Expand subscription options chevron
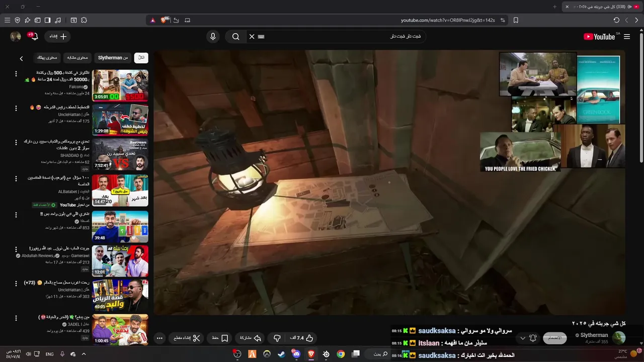 click(523, 338)
